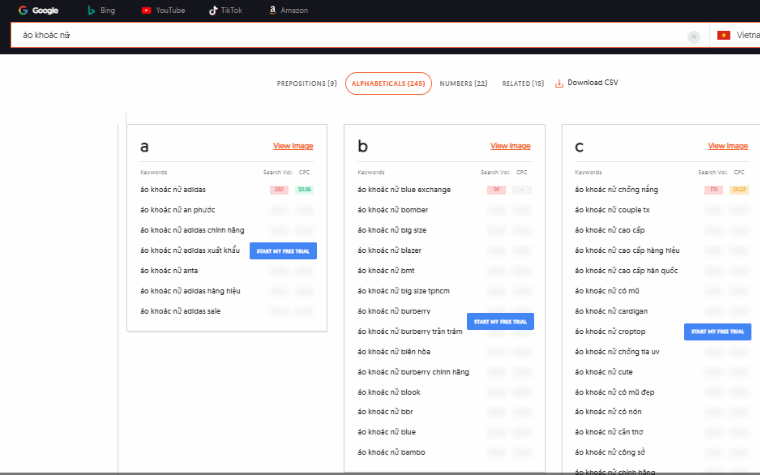Clear the search box with the X icon
Viewport: 760px width, 475px height.
(x=694, y=37)
